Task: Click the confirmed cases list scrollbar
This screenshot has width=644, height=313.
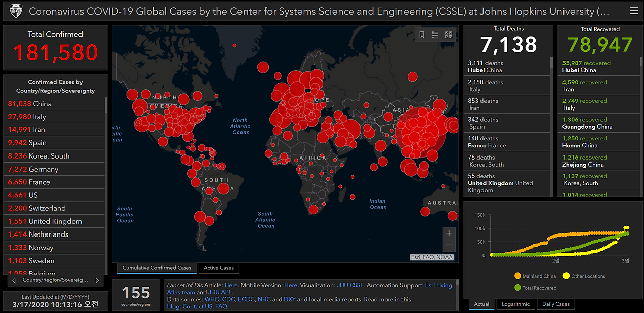Action: pyautogui.click(x=106, y=186)
